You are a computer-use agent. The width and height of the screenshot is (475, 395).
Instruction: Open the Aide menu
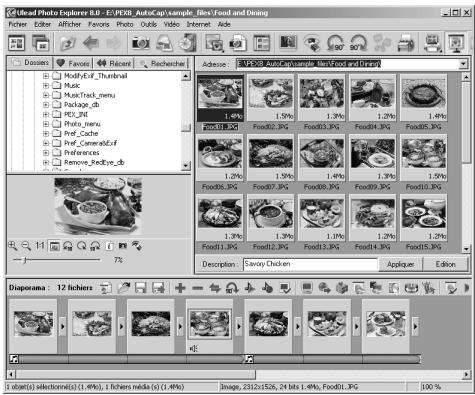point(224,24)
